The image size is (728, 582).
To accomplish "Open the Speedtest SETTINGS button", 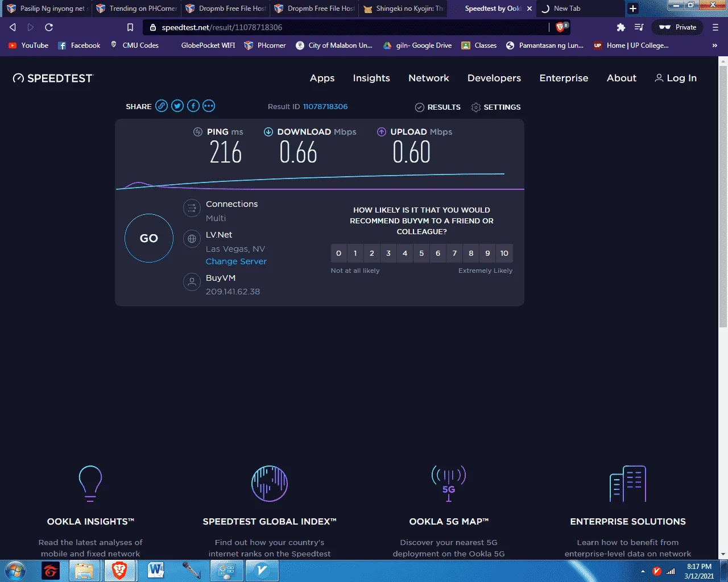I will [x=496, y=107].
